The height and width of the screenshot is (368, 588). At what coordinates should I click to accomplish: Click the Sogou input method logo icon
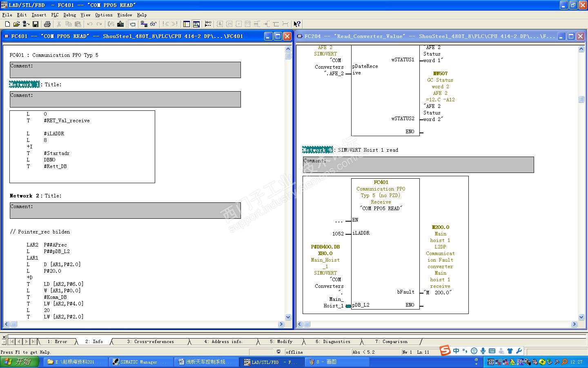click(x=445, y=350)
